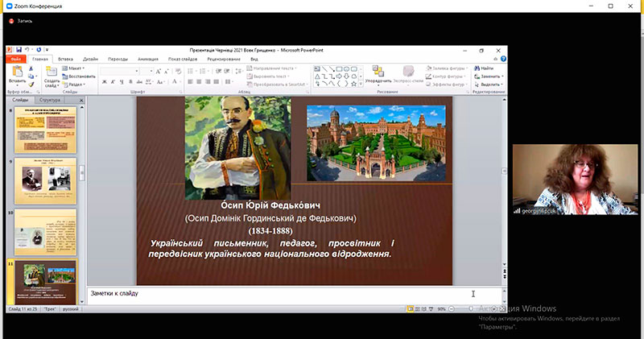
Task: Select slide 10 thumbnail
Action: 46,232
